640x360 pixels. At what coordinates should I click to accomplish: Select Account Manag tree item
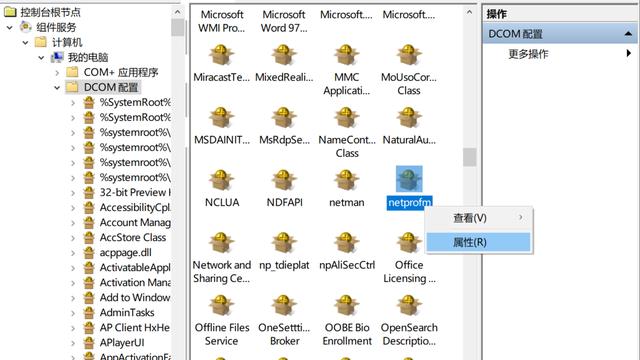click(x=135, y=222)
